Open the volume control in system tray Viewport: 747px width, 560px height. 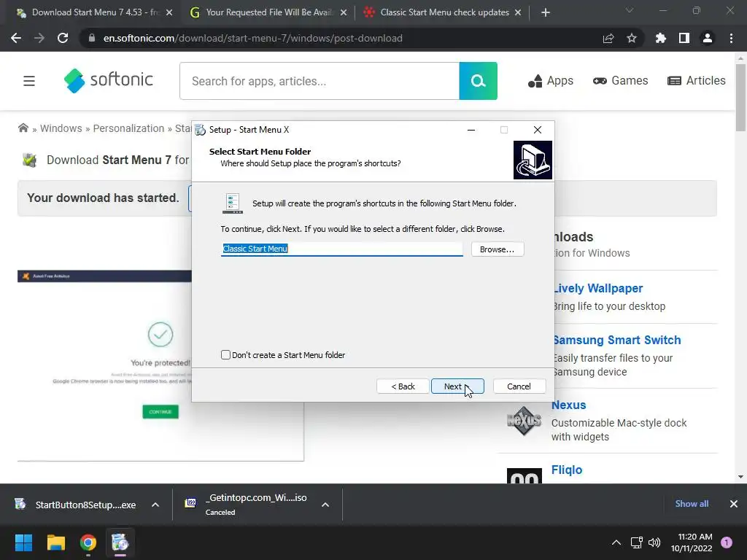[654, 542]
